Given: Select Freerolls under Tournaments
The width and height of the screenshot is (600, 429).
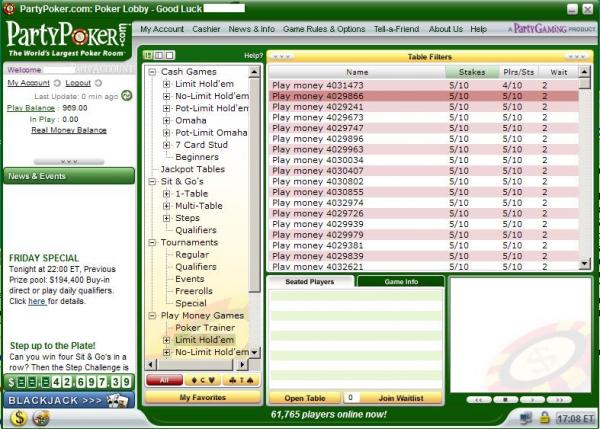Looking at the screenshot, I should (194, 291).
